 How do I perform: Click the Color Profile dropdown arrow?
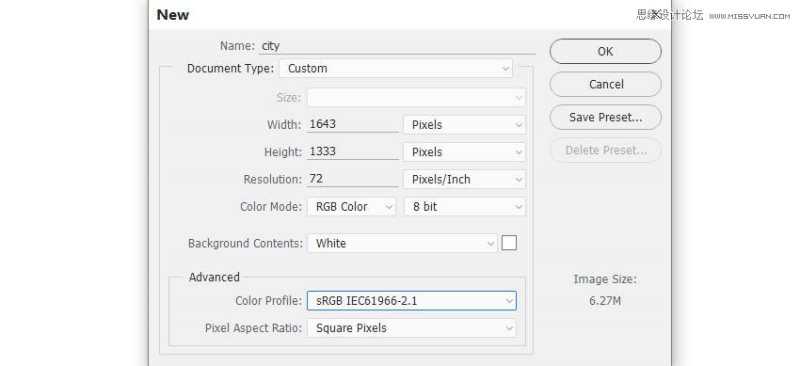[509, 301]
